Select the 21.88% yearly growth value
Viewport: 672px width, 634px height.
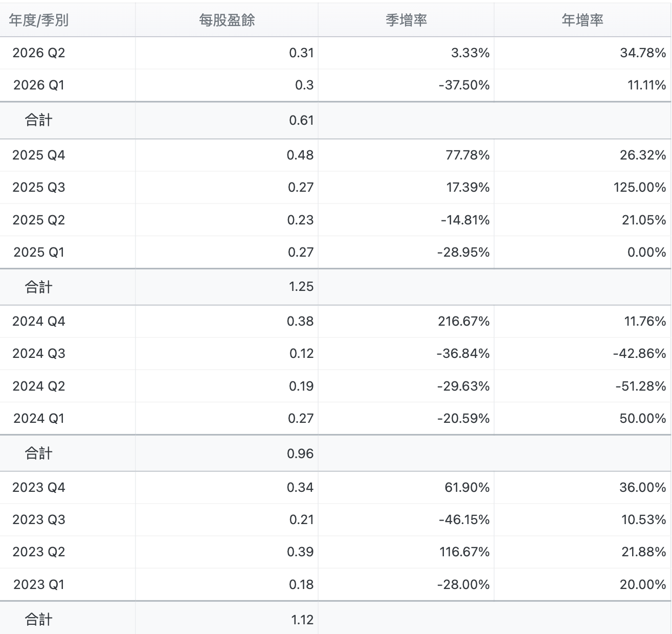(x=643, y=552)
